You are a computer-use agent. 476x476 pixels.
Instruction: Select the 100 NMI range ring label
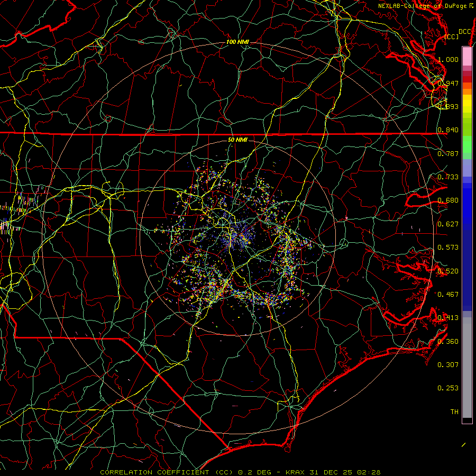point(237,42)
